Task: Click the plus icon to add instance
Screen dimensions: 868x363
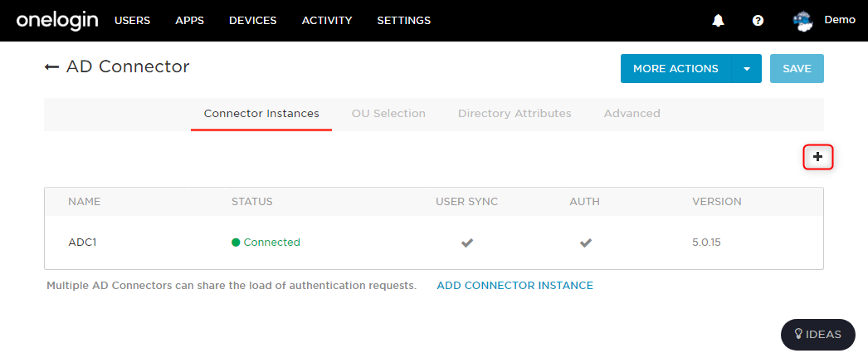Action: coord(817,157)
